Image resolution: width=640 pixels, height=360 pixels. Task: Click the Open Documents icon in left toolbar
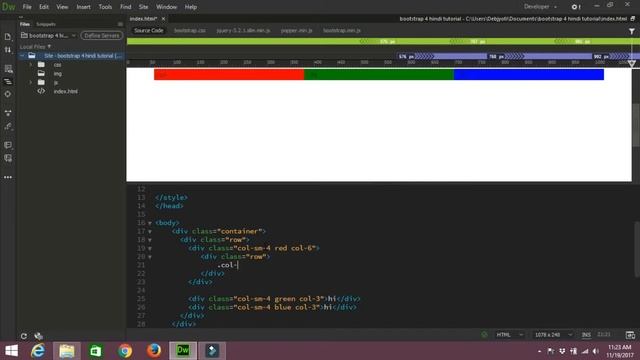click(8, 37)
